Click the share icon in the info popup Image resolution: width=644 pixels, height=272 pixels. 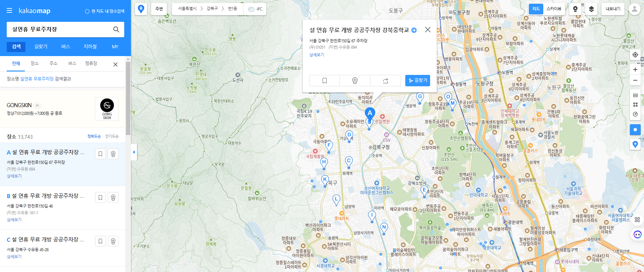[385, 81]
